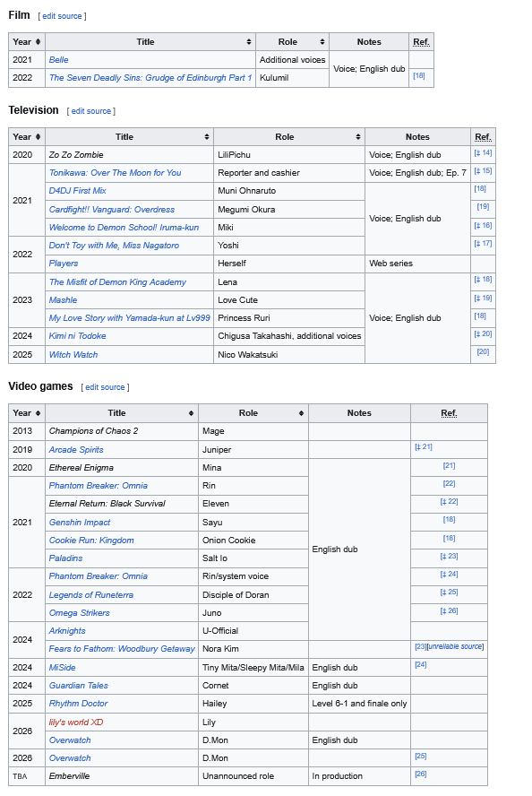This screenshot has height=796, width=532.
Task: Open the Guardian Tales link
Action: tap(79, 686)
